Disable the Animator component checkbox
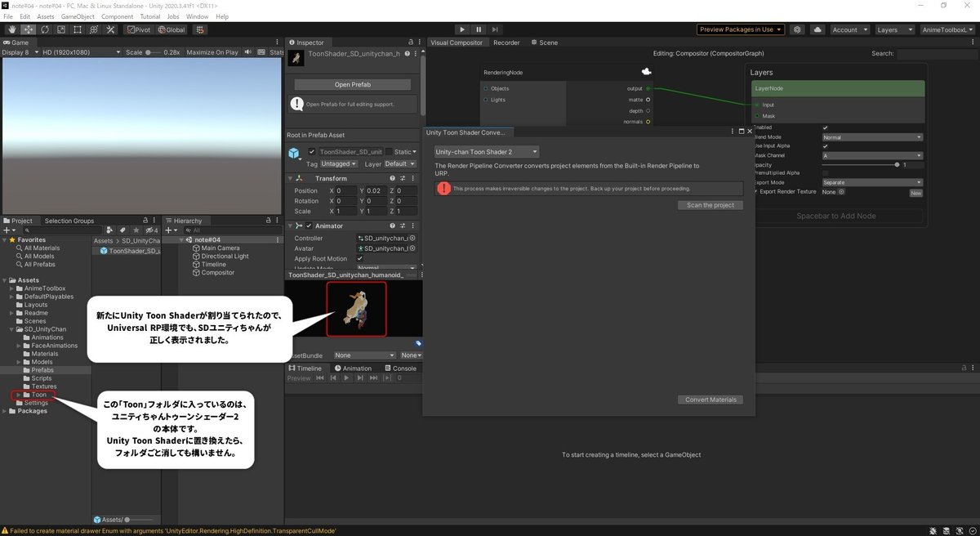This screenshot has height=536, width=980. point(309,226)
